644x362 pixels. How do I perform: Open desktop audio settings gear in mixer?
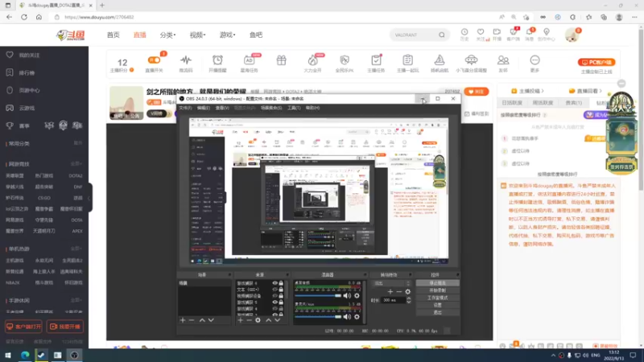[x=357, y=295]
